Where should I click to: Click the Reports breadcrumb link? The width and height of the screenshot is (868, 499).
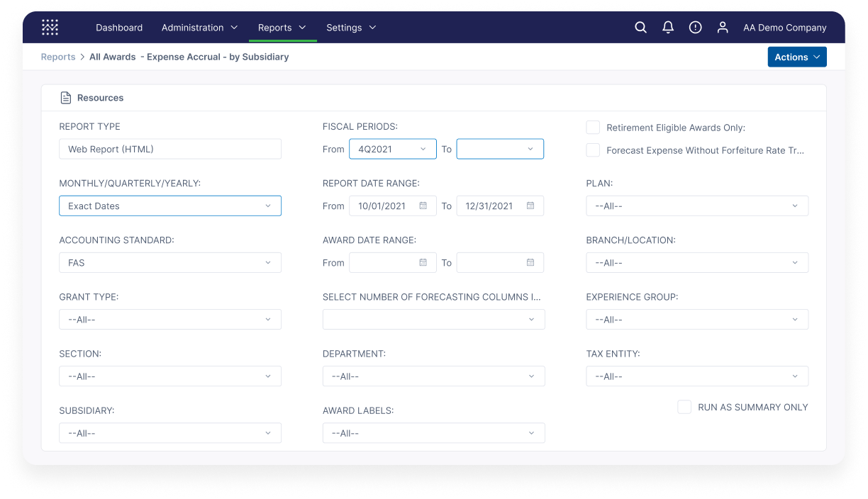click(x=58, y=57)
